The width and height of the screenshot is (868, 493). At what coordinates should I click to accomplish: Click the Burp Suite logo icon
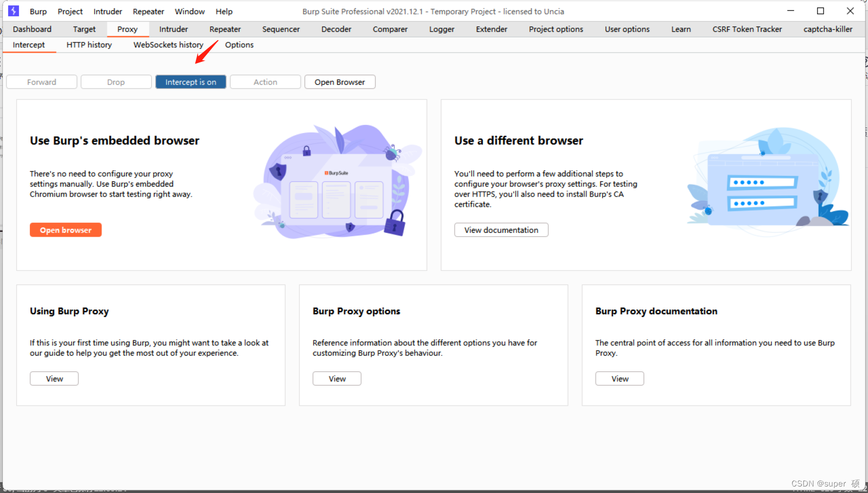click(x=14, y=11)
